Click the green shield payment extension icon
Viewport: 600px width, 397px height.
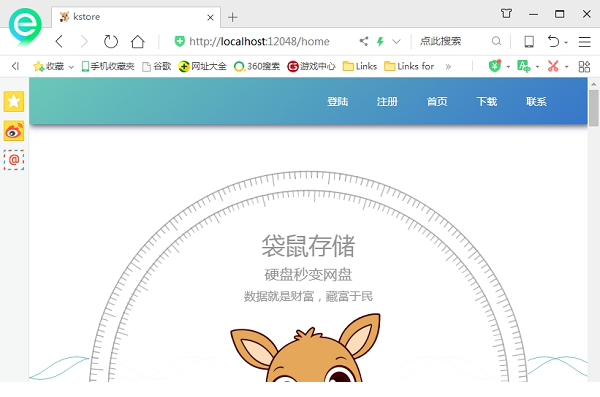click(x=495, y=66)
